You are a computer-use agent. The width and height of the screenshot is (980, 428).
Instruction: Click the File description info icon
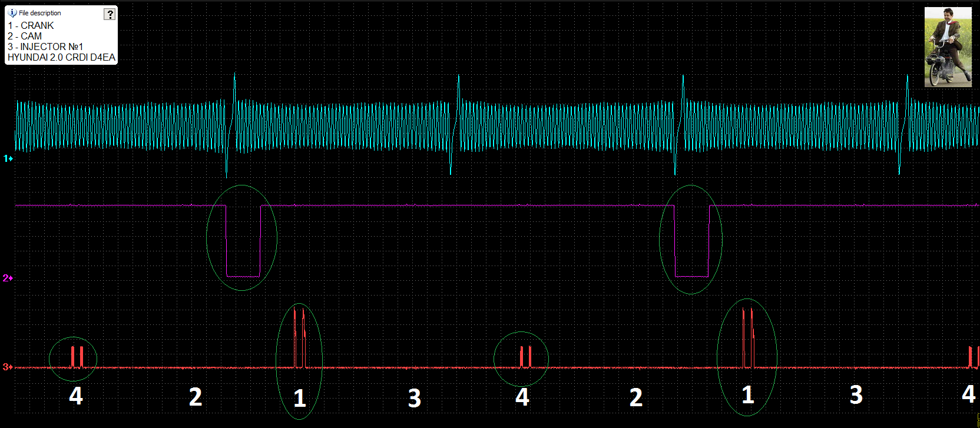point(12,13)
